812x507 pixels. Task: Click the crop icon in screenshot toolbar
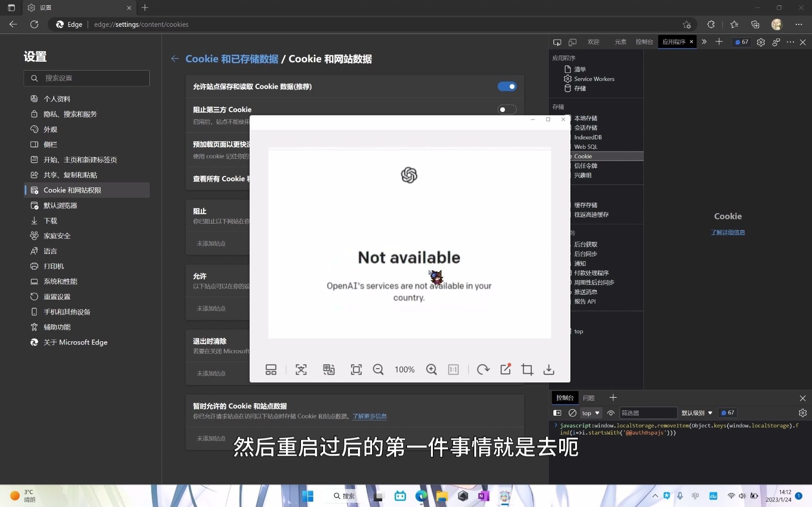tap(527, 370)
